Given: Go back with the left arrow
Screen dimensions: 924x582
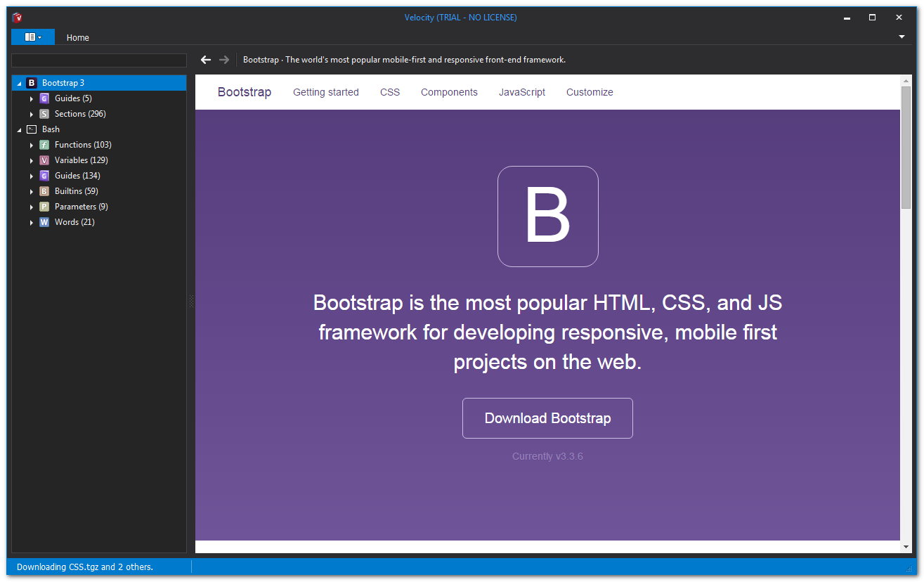Looking at the screenshot, I should [x=206, y=60].
